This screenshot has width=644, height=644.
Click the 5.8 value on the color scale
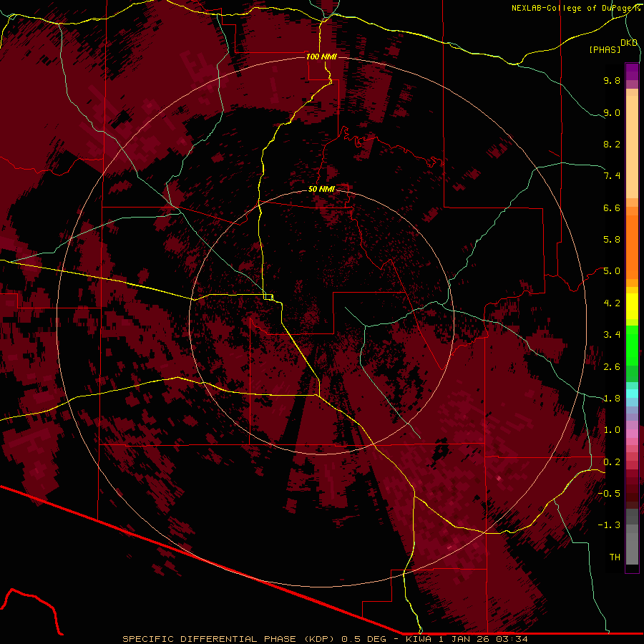612,240
